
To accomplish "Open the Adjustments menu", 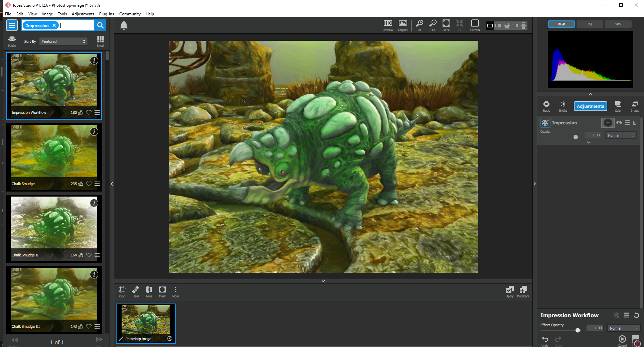I will pyautogui.click(x=83, y=14).
